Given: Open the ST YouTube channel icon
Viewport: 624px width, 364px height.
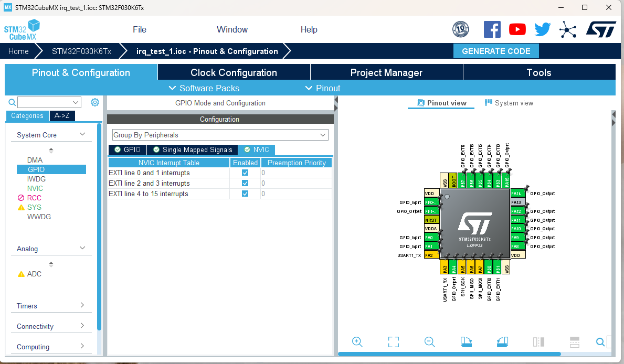Looking at the screenshot, I should click(x=517, y=29).
